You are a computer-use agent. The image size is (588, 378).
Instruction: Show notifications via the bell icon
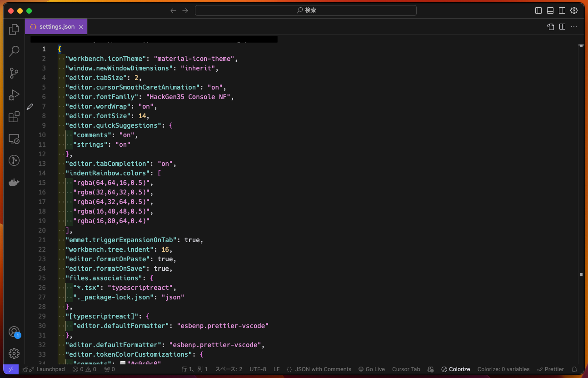tap(574, 369)
